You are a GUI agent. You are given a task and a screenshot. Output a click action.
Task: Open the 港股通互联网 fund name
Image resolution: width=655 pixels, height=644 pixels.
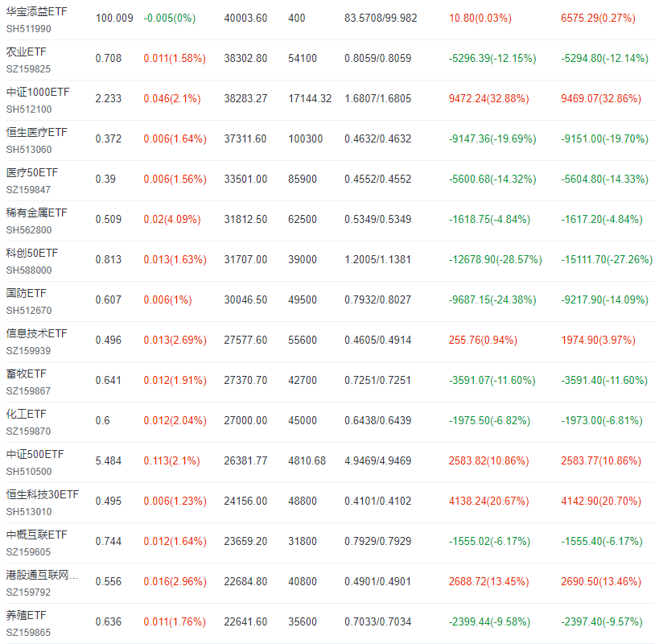[42, 575]
